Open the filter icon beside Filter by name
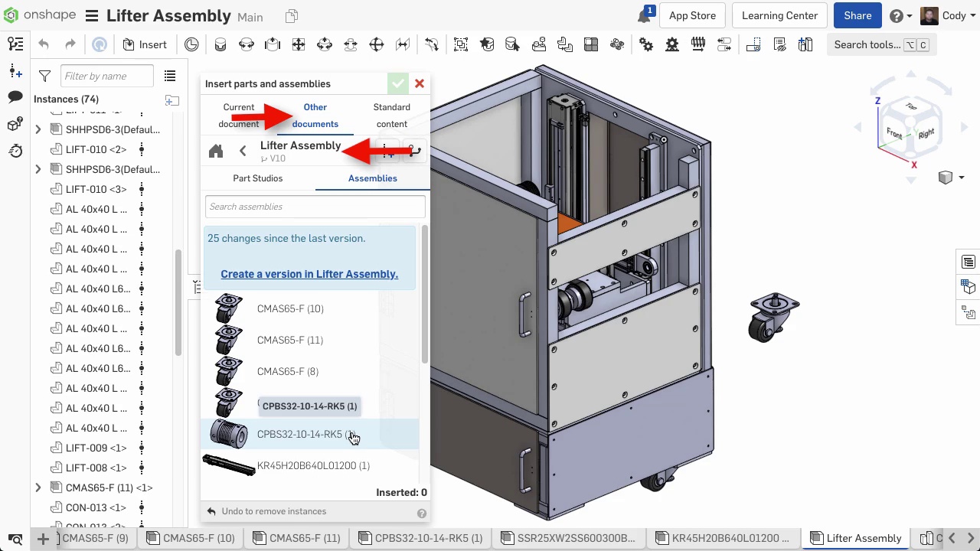980x551 pixels. click(44, 76)
